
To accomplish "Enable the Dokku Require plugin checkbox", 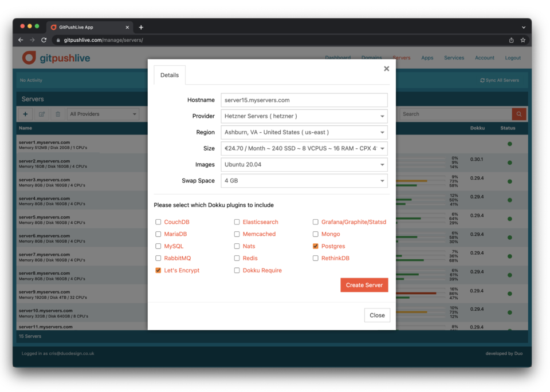I will [237, 271].
